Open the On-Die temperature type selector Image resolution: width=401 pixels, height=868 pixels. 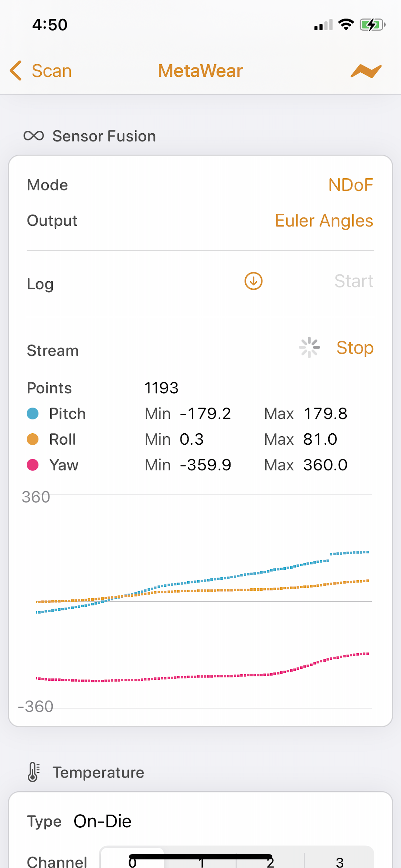(x=102, y=821)
